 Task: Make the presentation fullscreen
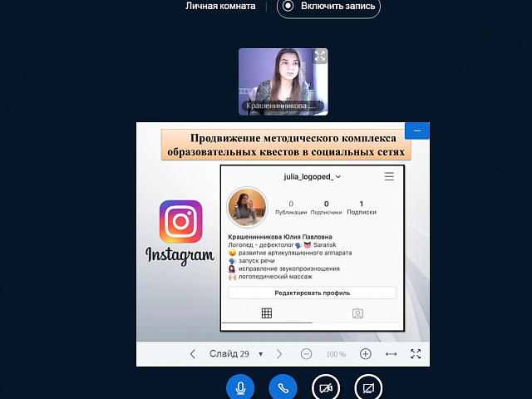(416, 354)
